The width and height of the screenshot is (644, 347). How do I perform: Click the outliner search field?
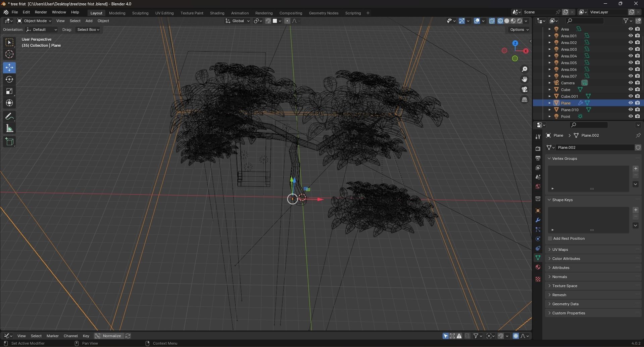pos(585,21)
